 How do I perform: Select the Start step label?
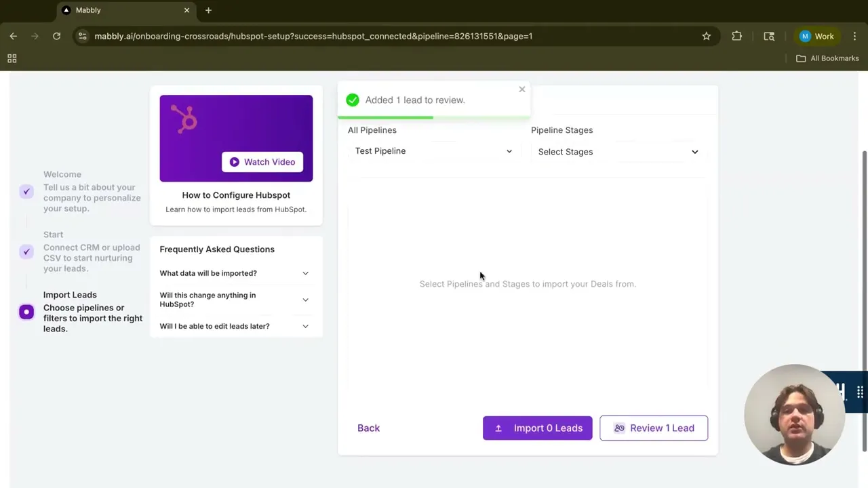(53, 235)
